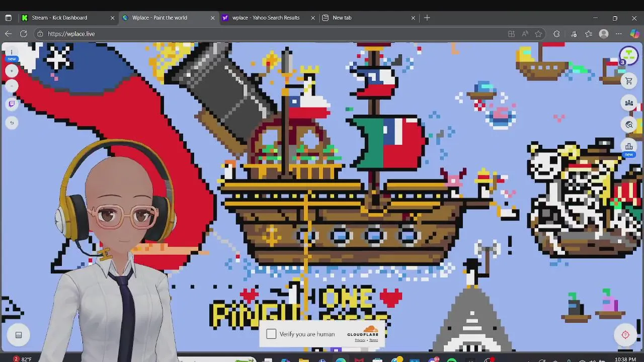This screenshot has height=362, width=644.
Task: Open the taskbar clock showing 10:38 PM
Action: pos(625,359)
